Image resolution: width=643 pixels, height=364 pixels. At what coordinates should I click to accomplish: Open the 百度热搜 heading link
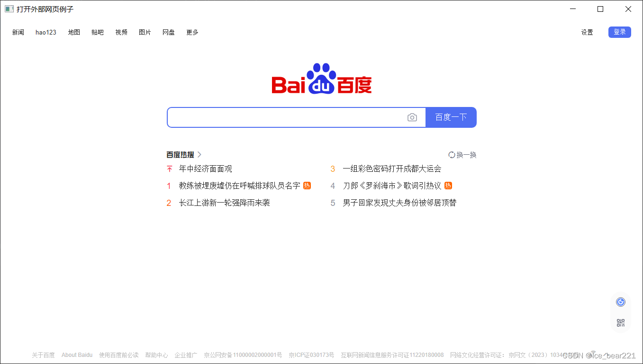[180, 154]
